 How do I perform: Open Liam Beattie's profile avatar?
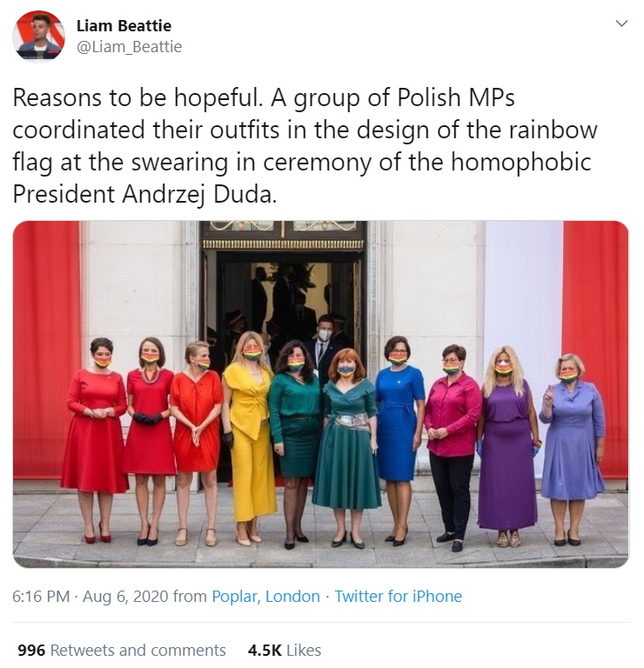[39, 37]
